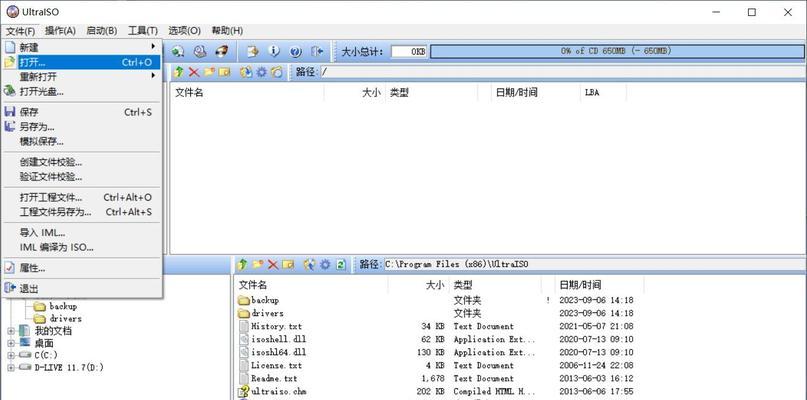Choose 验证文件校验... menu entry
This screenshot has width=807, height=400.
pos(82,177)
